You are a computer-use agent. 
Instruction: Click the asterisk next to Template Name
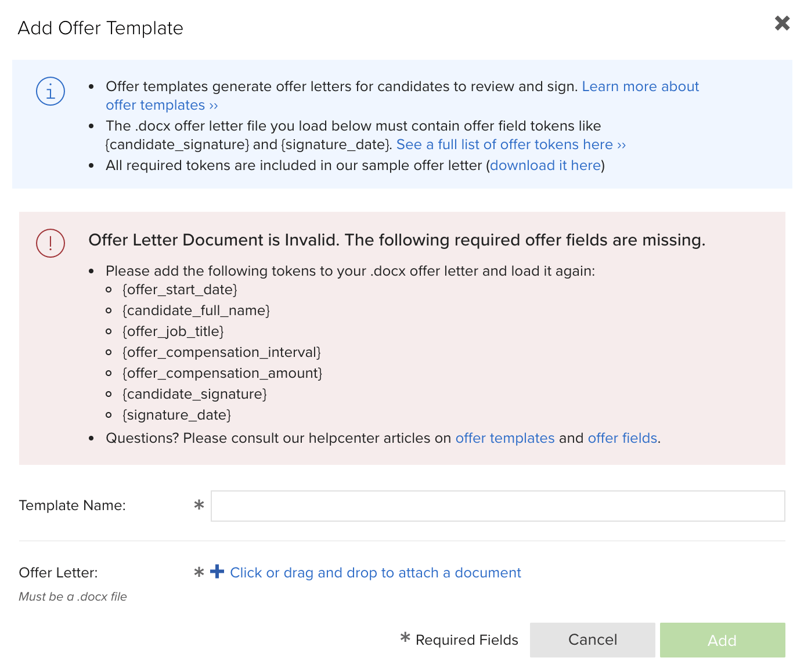click(199, 505)
